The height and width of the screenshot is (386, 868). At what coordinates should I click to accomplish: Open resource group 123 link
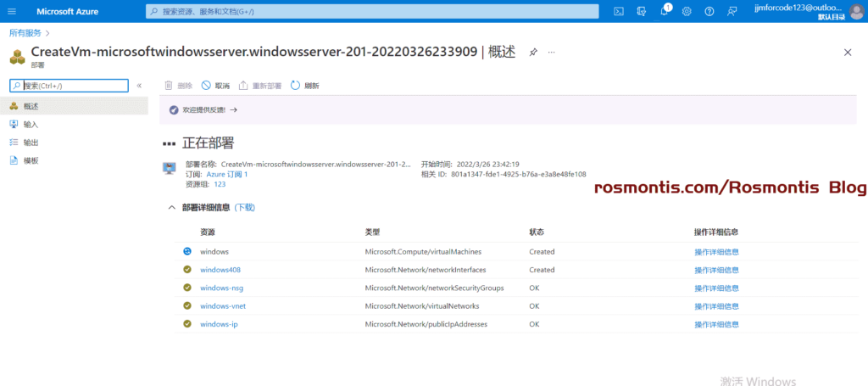[220, 184]
